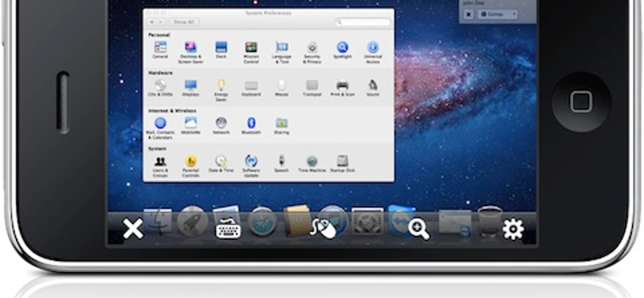This screenshot has width=644, height=298.
Task: Open Universal Access preferences
Action: [373, 52]
